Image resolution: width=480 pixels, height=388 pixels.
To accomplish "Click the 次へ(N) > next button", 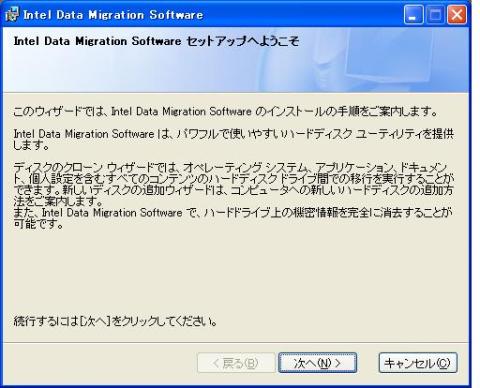I will [317, 363].
